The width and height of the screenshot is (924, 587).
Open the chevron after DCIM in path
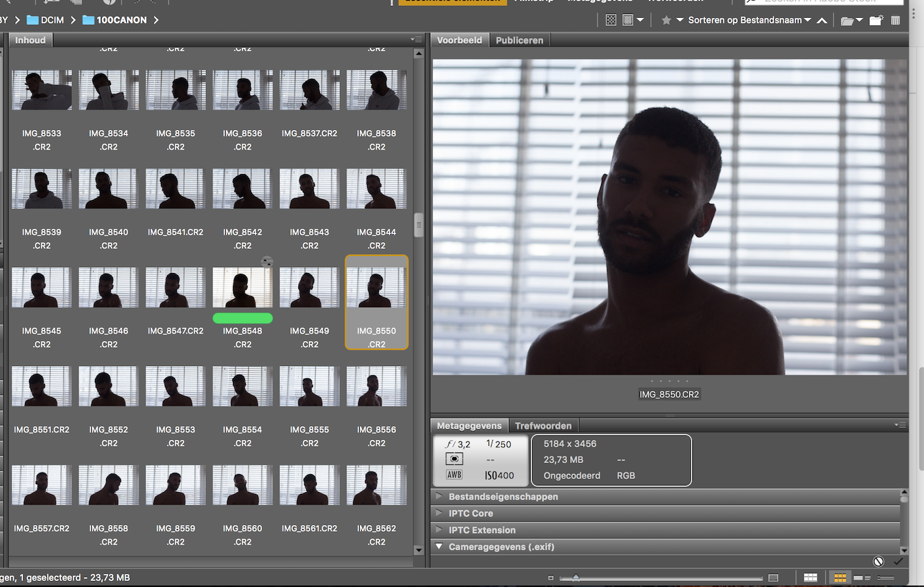[73, 20]
